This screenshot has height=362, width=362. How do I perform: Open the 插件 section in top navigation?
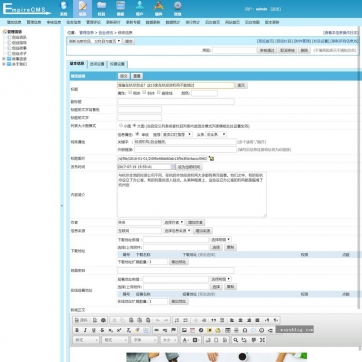point(159,9)
